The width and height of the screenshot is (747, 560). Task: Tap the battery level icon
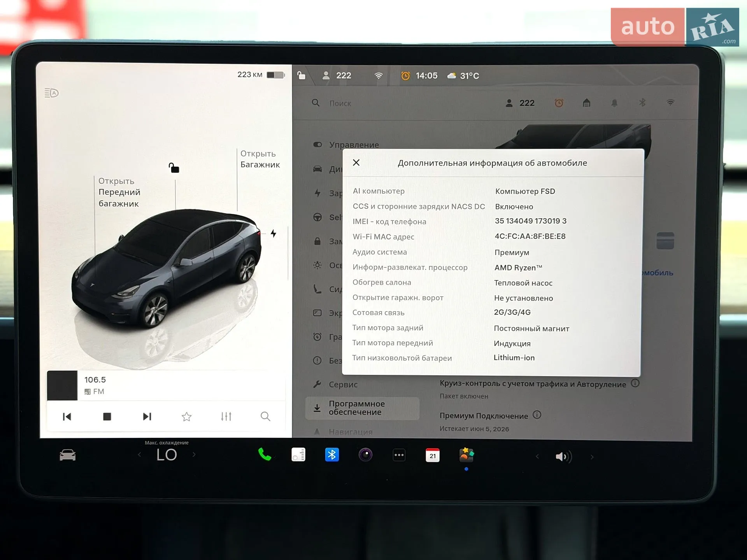[x=276, y=75]
